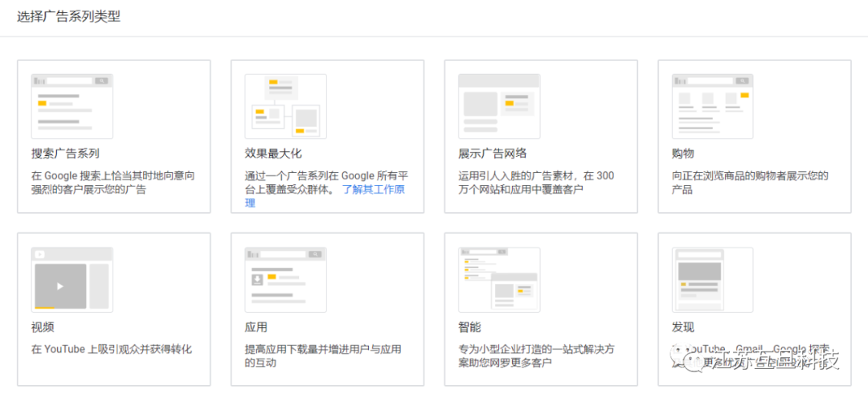868x398 pixels.
Task: Open the 了解其工作原理 link
Action: [x=372, y=190]
